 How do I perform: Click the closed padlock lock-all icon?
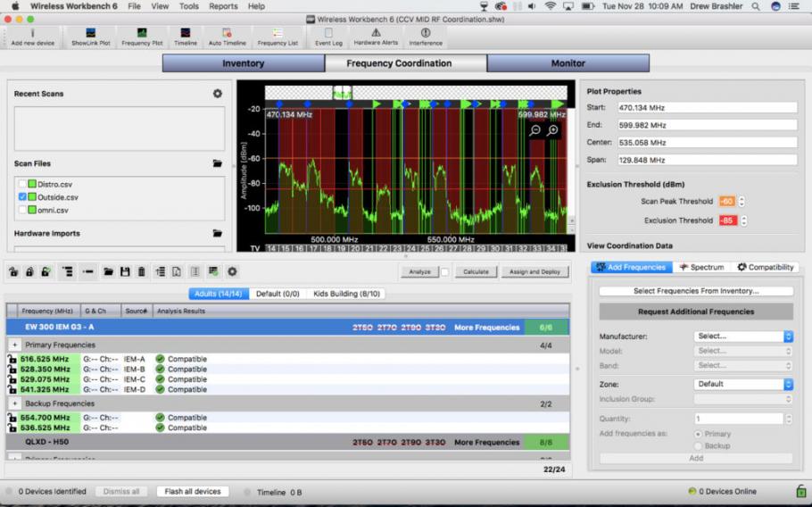pyautogui.click(x=29, y=271)
